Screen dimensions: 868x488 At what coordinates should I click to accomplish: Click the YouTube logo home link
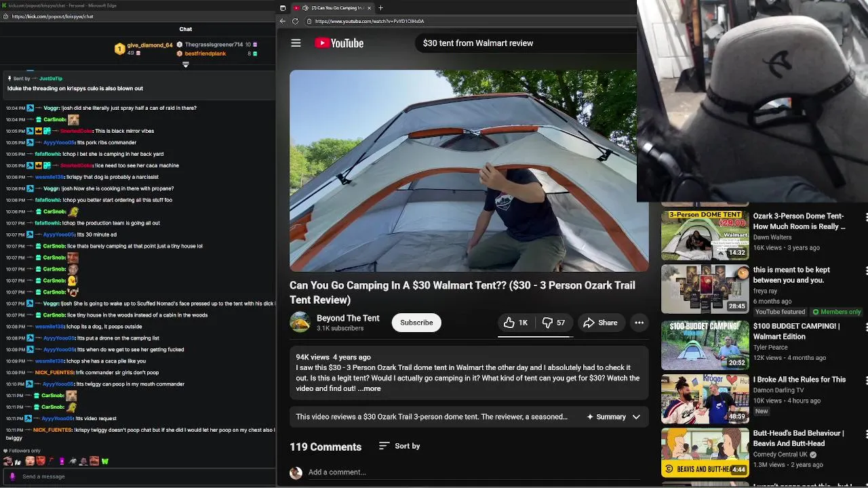[339, 43]
